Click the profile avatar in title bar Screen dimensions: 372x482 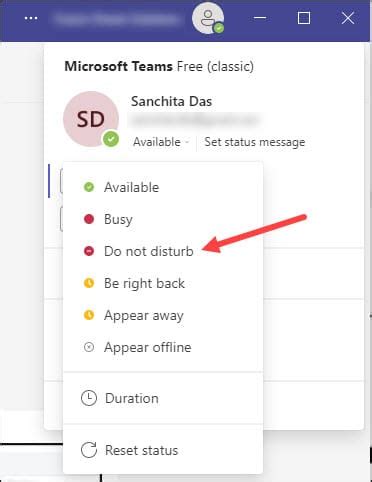tap(208, 18)
